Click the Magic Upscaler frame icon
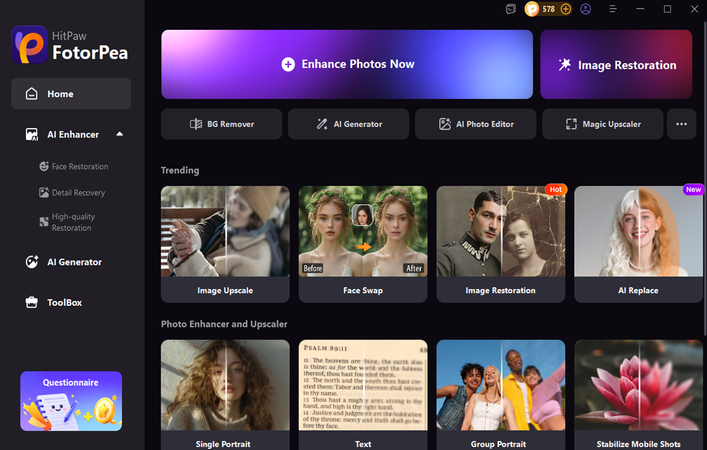The height and width of the screenshot is (450, 707). (x=571, y=124)
